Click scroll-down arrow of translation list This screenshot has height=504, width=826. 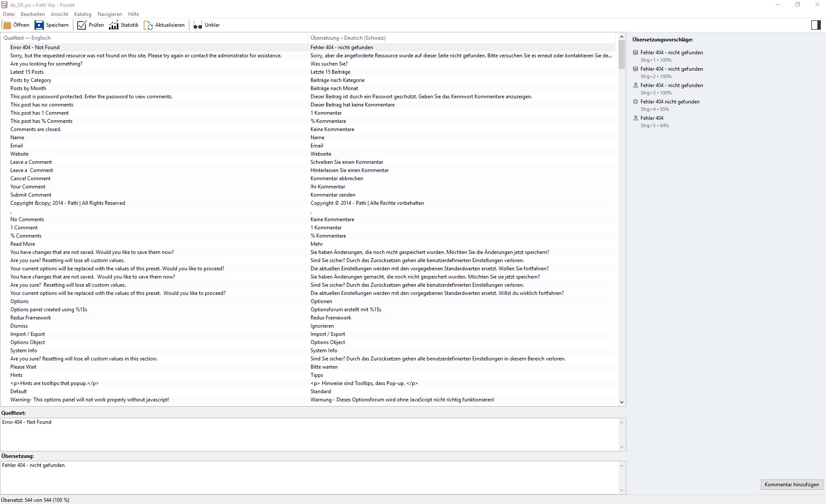click(622, 402)
